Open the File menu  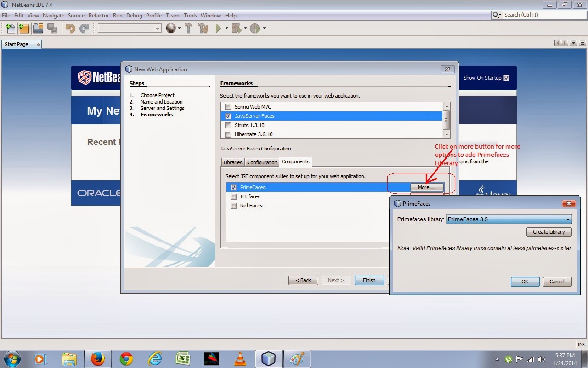coord(6,15)
